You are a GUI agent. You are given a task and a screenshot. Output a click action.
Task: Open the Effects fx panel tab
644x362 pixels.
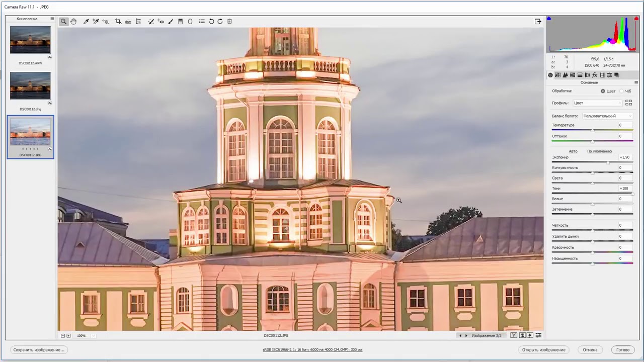[595, 75]
